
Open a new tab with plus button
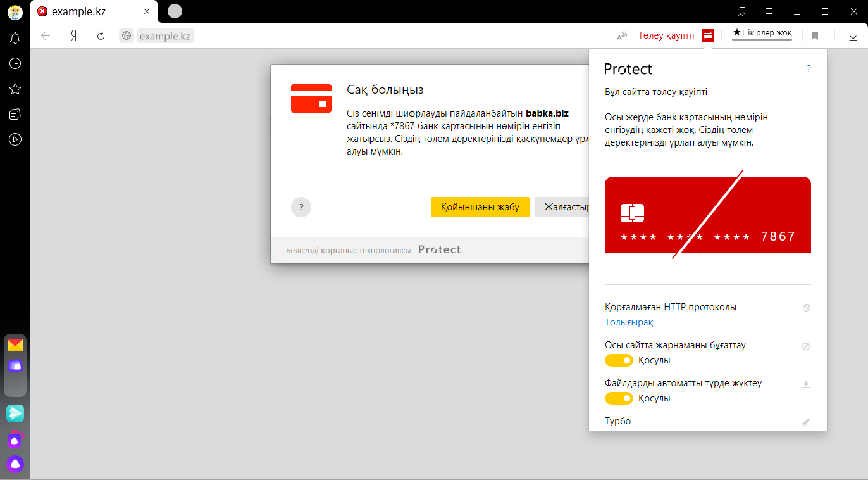click(175, 11)
